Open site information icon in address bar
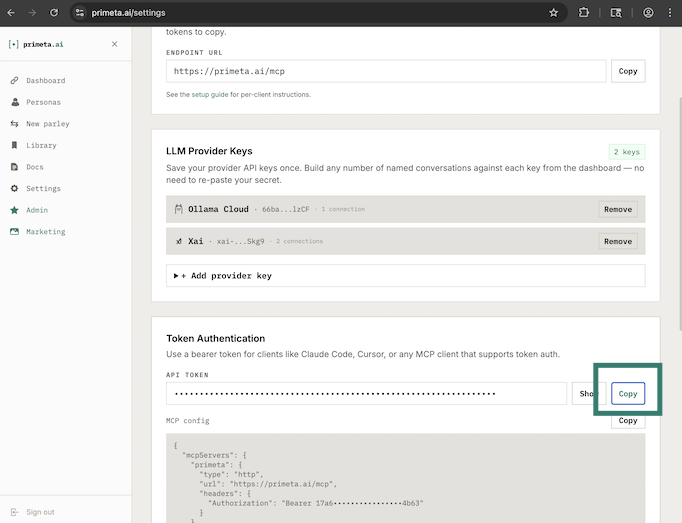This screenshot has height=523, width=682. point(80,13)
